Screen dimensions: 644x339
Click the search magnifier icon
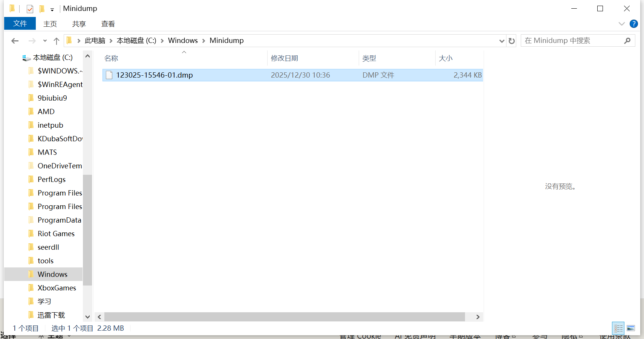click(x=627, y=41)
